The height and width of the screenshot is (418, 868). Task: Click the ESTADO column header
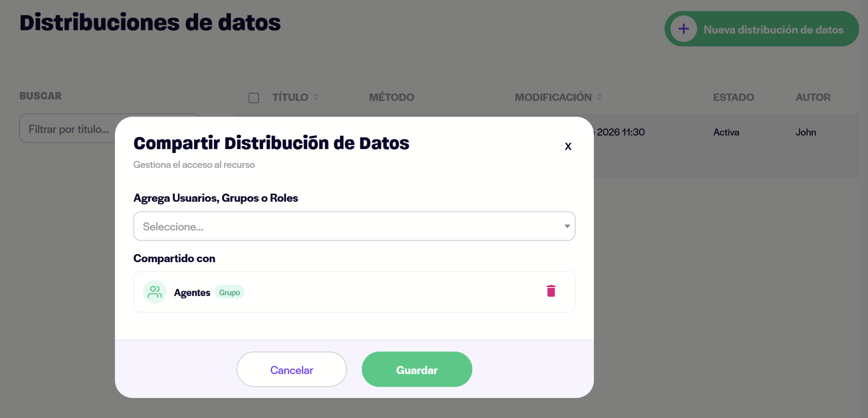click(733, 97)
